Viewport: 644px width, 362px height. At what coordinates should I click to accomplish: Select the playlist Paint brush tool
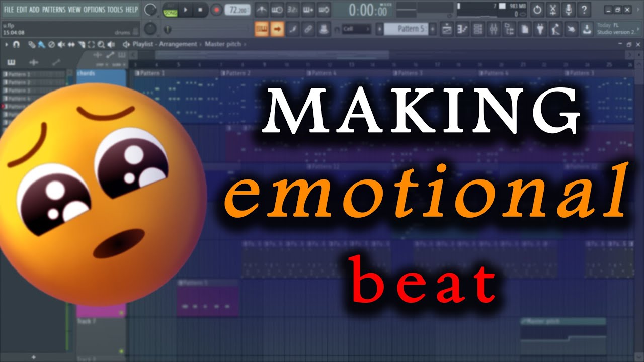click(x=41, y=44)
